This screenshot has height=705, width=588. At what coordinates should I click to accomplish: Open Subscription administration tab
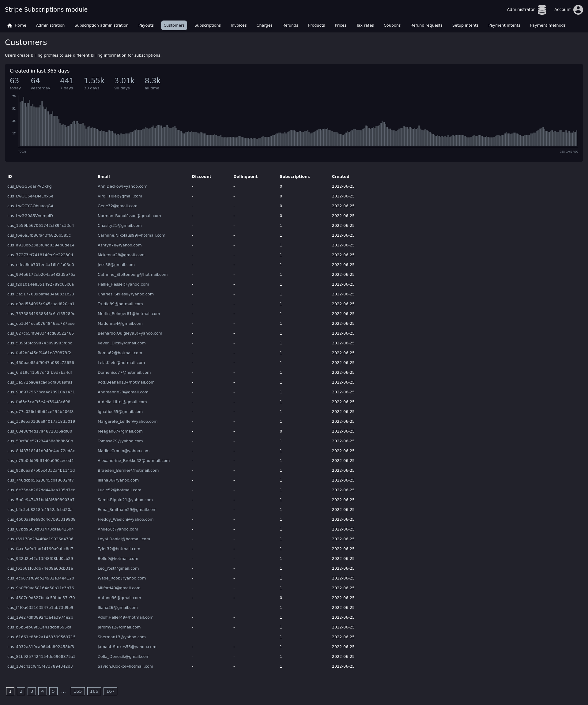click(x=101, y=25)
